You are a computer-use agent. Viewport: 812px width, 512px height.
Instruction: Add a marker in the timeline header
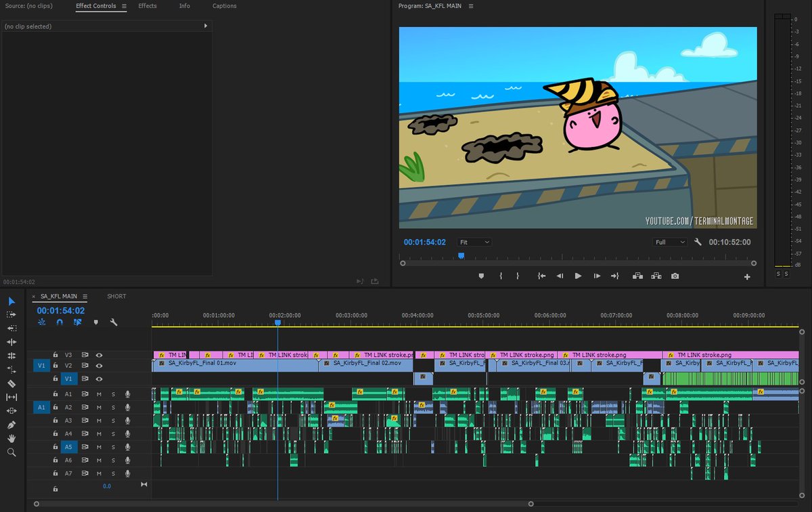[96, 322]
